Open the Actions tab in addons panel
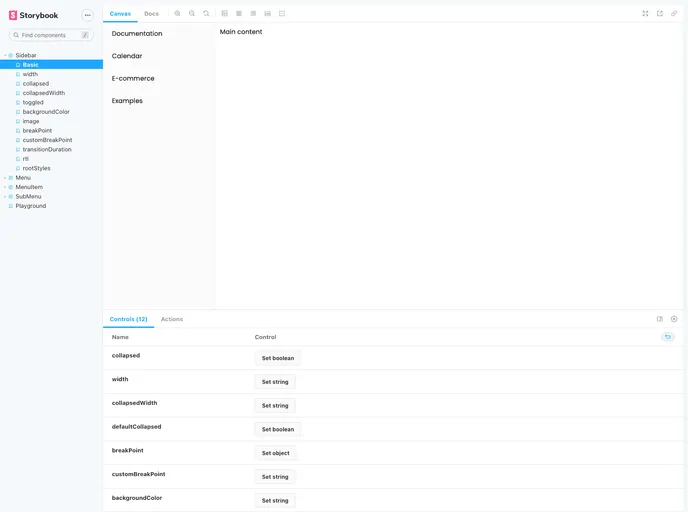688x512 pixels. pos(172,319)
